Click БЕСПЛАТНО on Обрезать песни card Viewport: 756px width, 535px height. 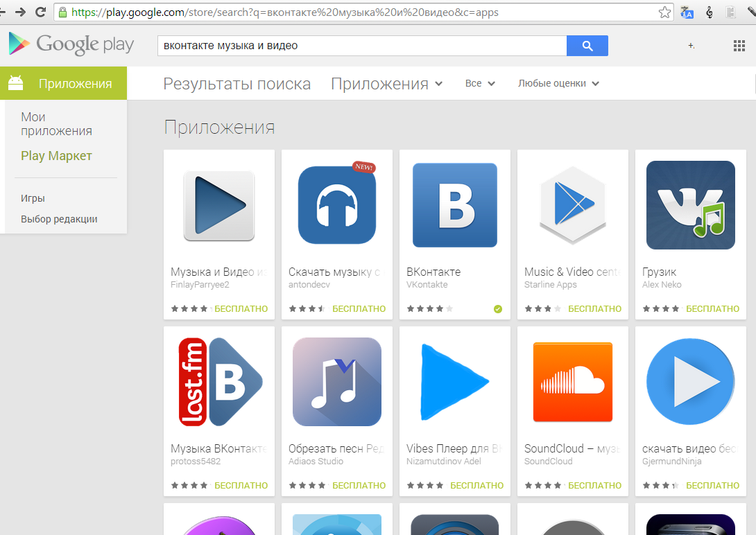pyautogui.click(x=359, y=485)
